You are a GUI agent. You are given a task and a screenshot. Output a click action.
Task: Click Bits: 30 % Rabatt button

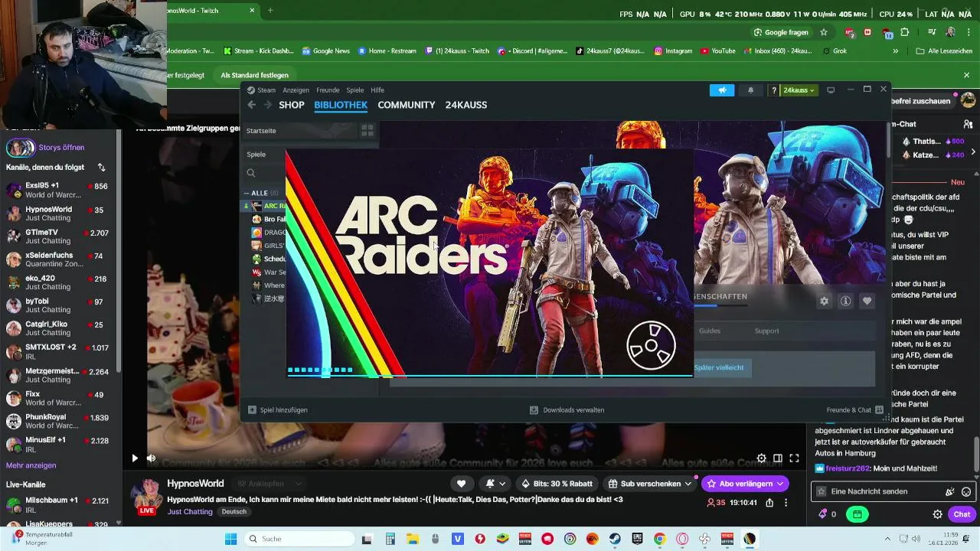point(557,484)
